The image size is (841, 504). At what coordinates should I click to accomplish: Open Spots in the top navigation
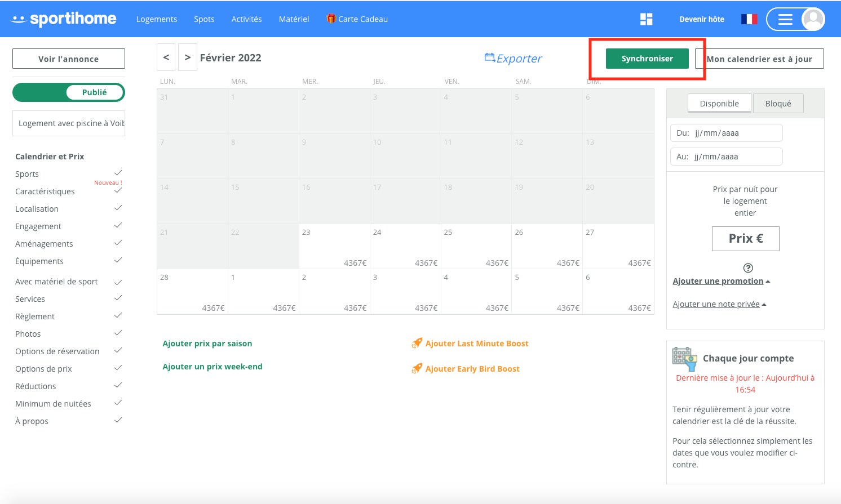point(204,19)
